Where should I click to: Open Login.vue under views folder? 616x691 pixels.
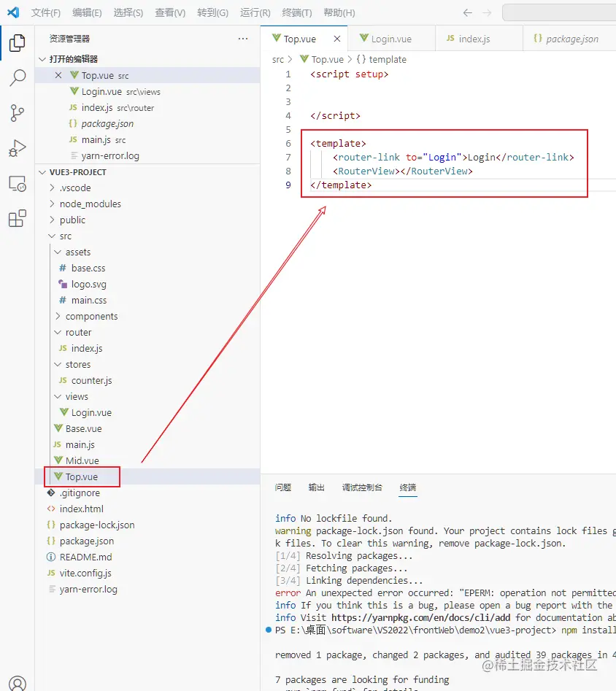[x=147, y=412]
